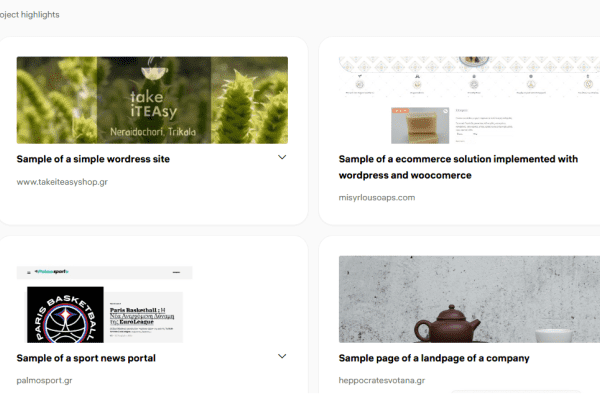Click the Paris Basketball logo image

(65, 315)
